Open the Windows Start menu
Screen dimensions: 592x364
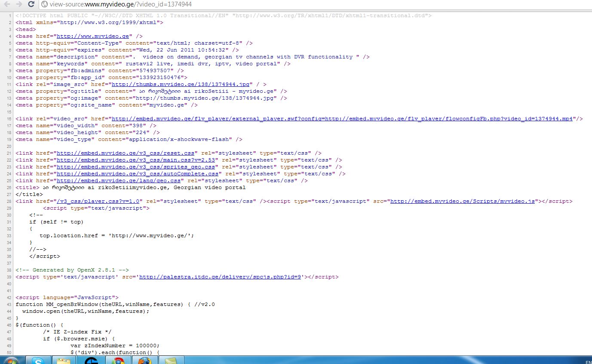pyautogui.click(x=10, y=360)
